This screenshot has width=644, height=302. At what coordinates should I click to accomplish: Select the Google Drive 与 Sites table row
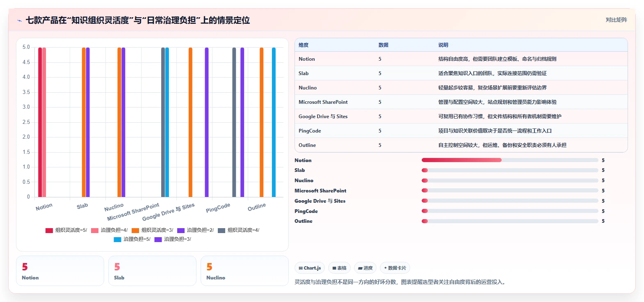point(461,117)
